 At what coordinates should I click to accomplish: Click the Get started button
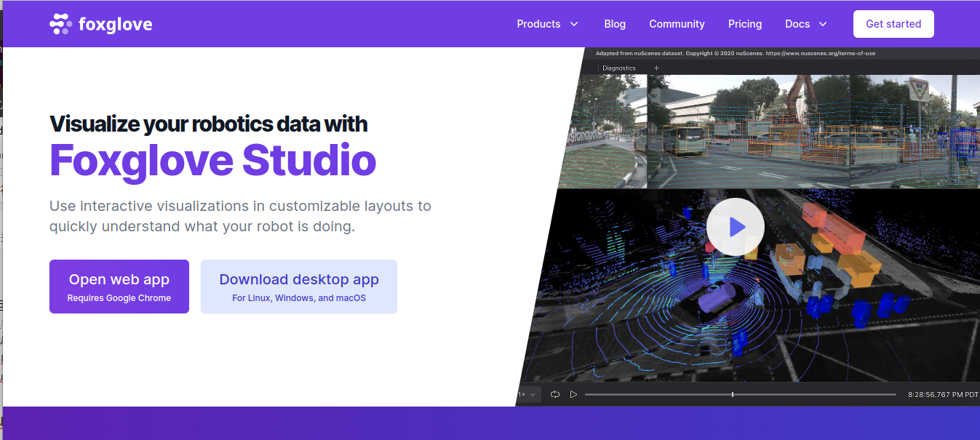[893, 24]
